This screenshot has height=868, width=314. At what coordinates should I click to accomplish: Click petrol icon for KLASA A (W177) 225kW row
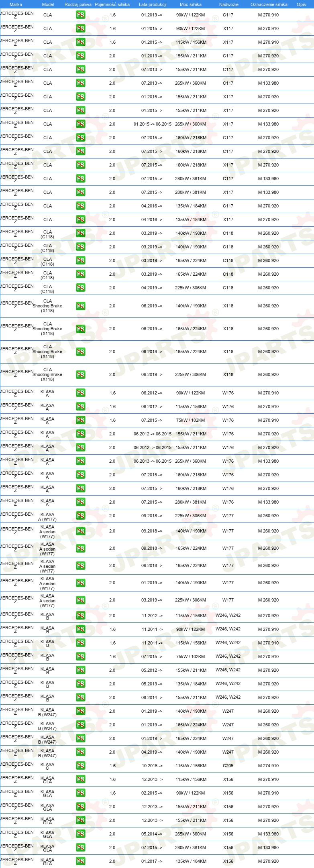pyautogui.click(x=80, y=516)
